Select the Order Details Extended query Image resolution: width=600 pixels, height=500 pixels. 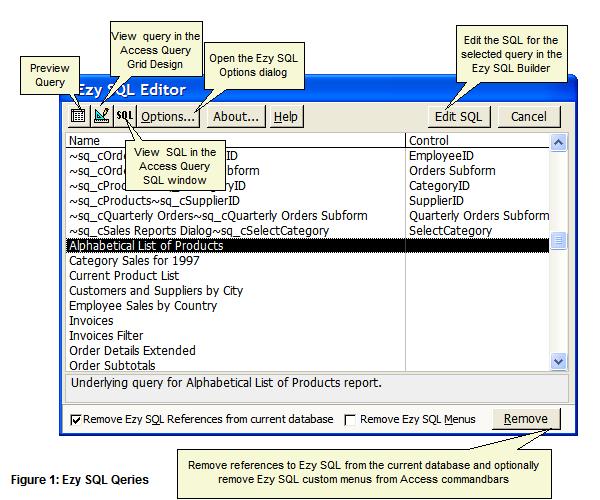point(132,350)
